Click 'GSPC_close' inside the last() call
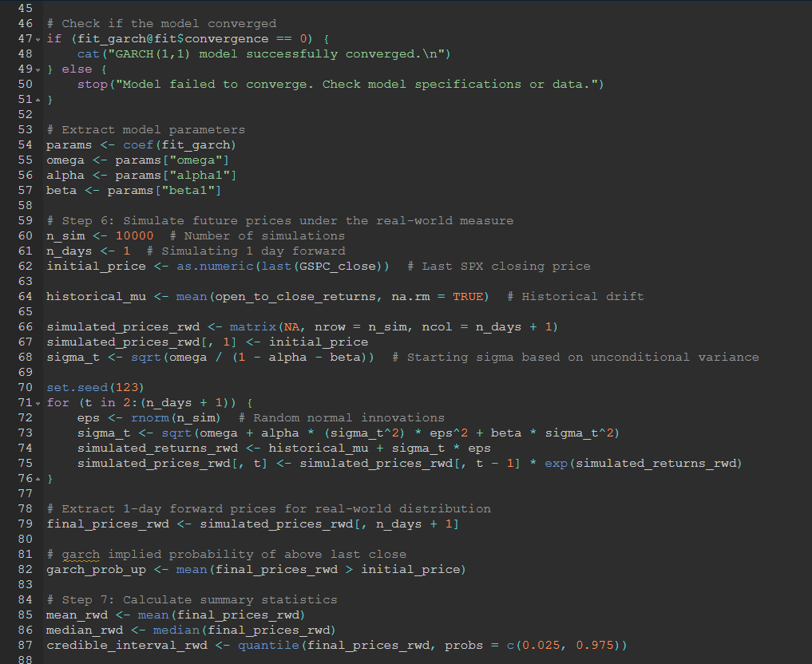 tap(338, 266)
